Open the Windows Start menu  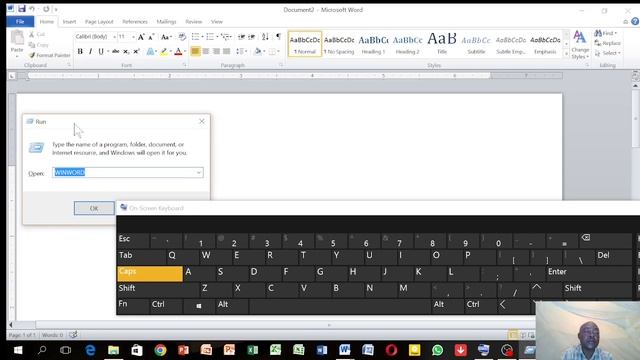18,350
